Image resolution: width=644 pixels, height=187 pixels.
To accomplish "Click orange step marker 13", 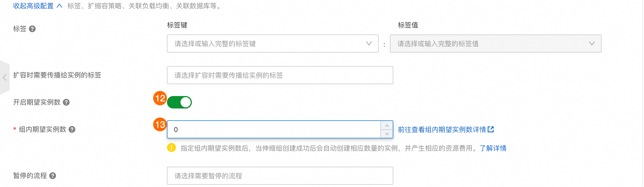I will [160, 125].
